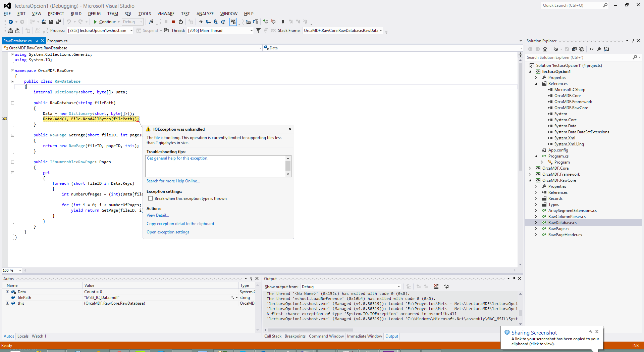The height and width of the screenshot is (352, 644).
Task: Open the editor zoom 100 % dropdown
Action: tap(20, 270)
